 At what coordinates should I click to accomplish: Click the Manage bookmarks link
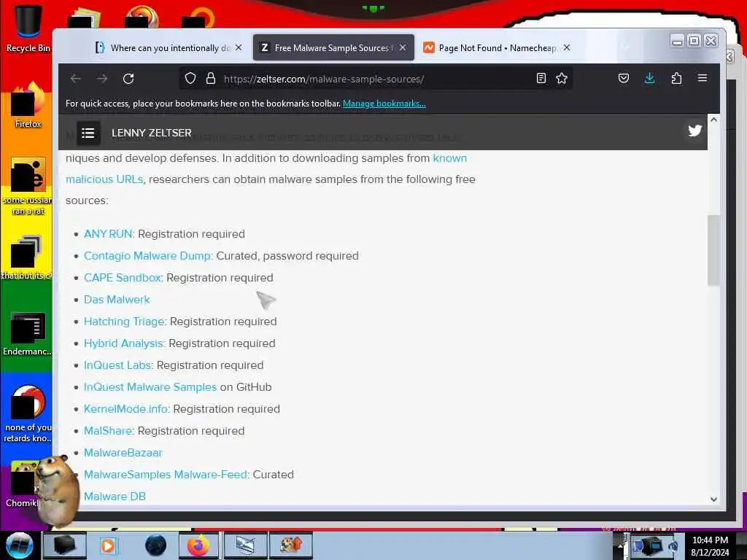click(384, 104)
